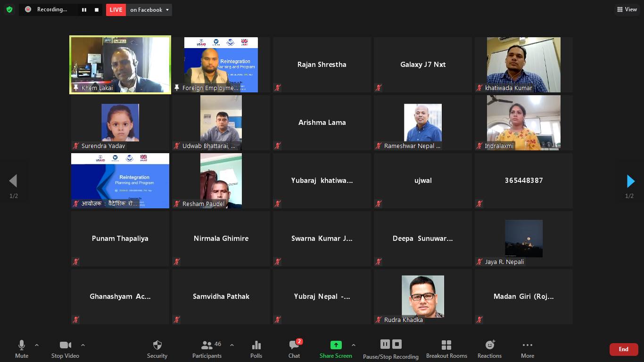The height and width of the screenshot is (362, 644).
Task: Click the green Share Screen icon
Action: pyautogui.click(x=336, y=345)
